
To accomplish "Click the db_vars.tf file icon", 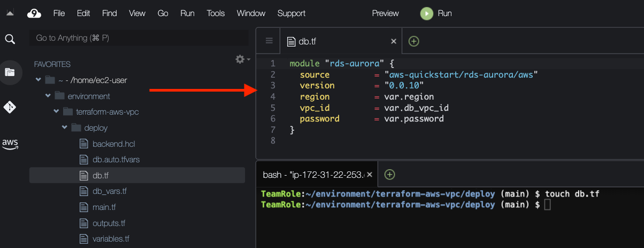I will point(83,191).
